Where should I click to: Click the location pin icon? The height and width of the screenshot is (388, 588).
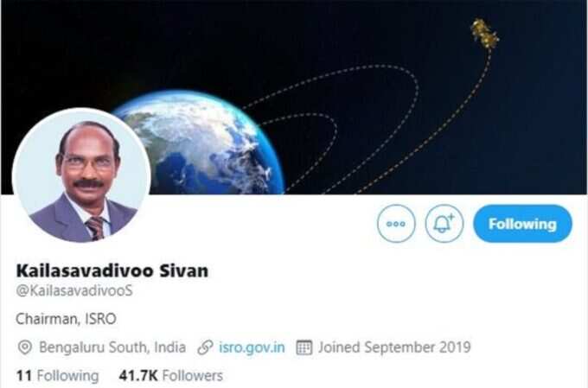click(25, 347)
